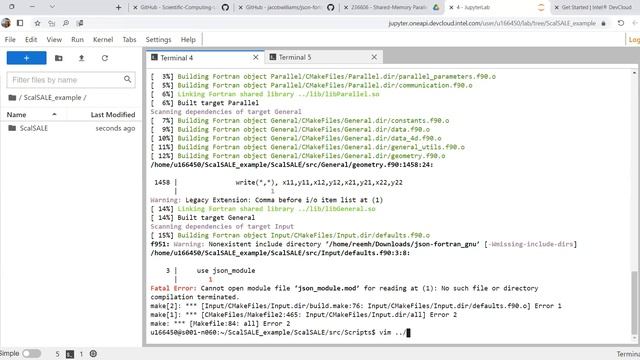Open the View menu
Viewport: 640px width, 360px height.
[x=54, y=40]
